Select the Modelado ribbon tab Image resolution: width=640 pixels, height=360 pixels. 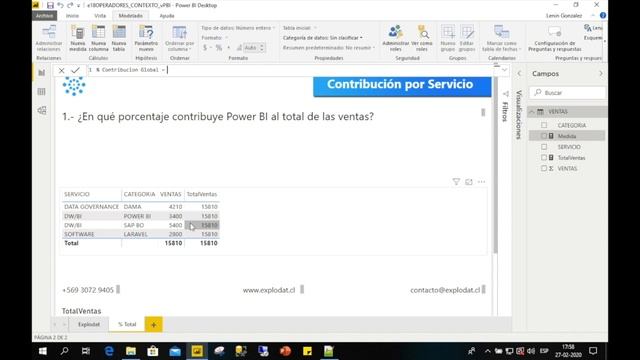(131, 16)
